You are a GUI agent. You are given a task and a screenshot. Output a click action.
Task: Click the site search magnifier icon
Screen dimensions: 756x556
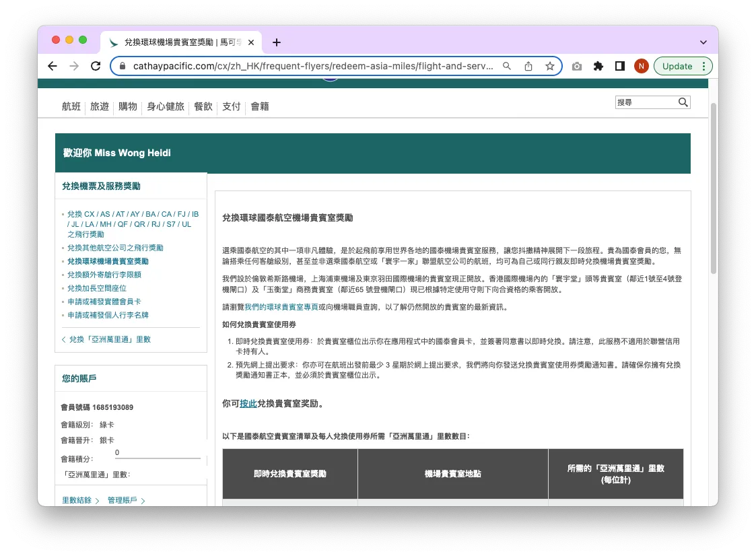pyautogui.click(x=683, y=102)
